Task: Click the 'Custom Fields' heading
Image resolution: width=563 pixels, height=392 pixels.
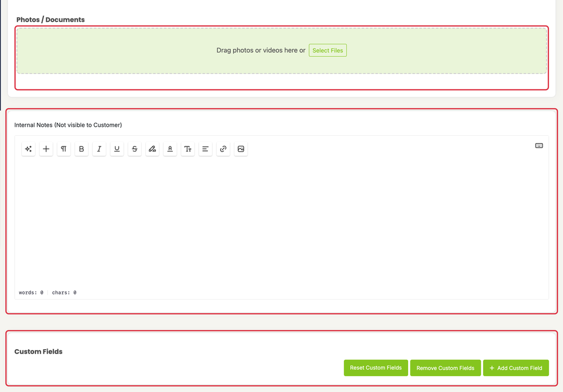Action: tap(38, 351)
